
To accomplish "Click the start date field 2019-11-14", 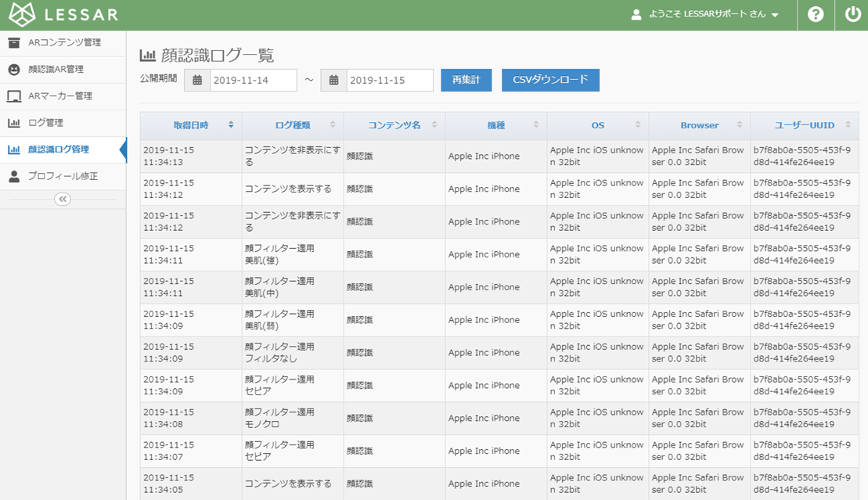I will (x=254, y=81).
